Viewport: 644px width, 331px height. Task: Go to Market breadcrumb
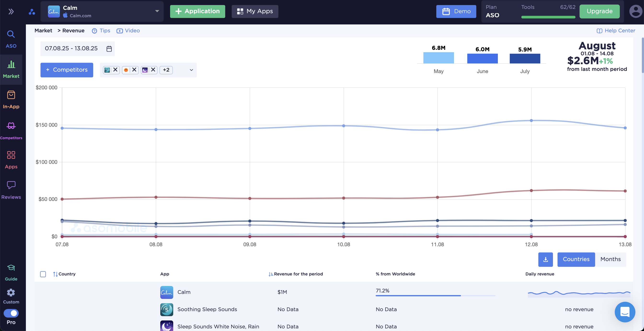(x=43, y=30)
